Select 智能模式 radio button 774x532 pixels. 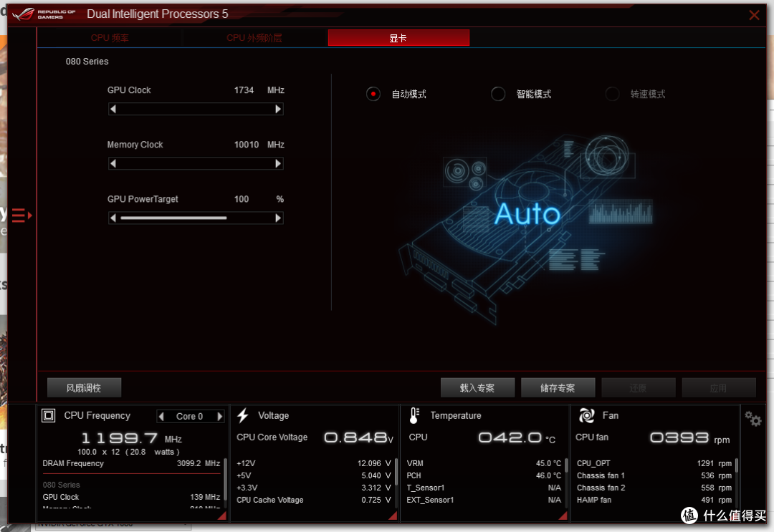498,94
